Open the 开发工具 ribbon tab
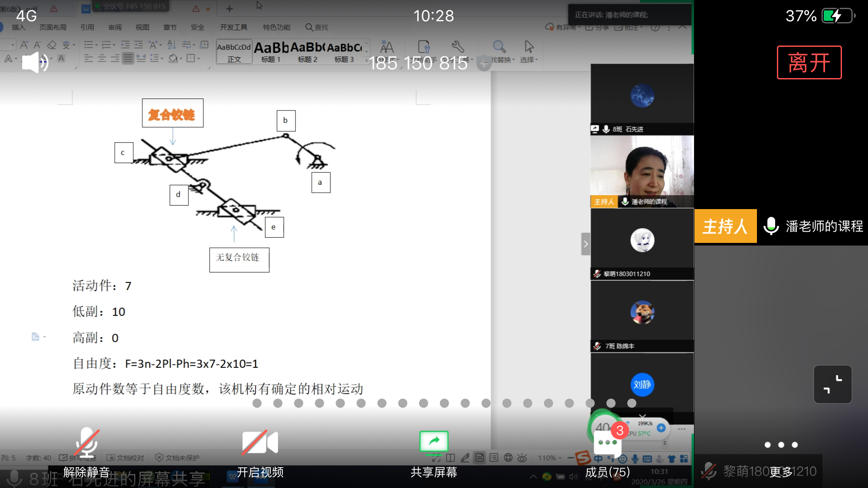Screen dimensions: 868x488 pos(233,27)
